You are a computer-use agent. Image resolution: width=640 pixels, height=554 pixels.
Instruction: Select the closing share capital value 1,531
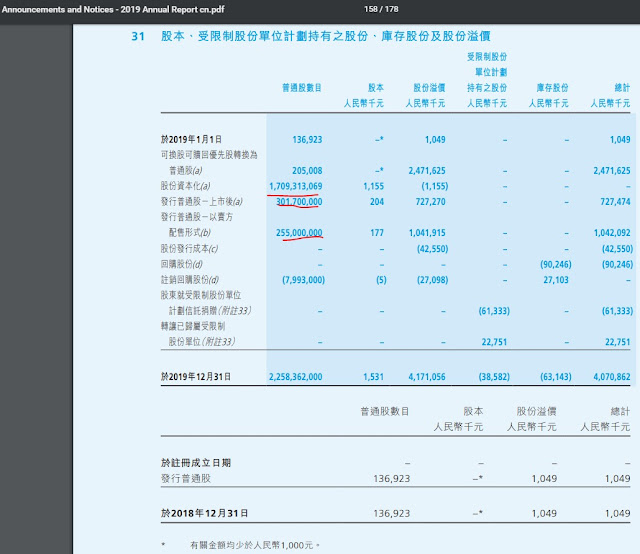tap(373, 376)
